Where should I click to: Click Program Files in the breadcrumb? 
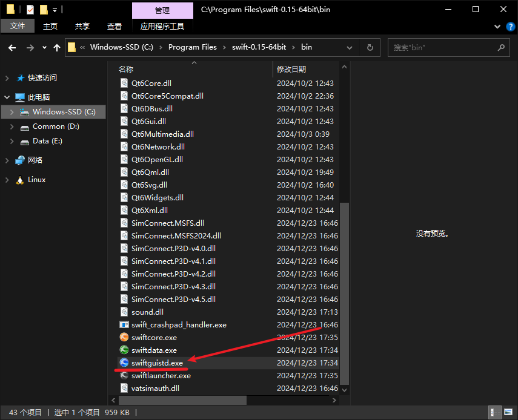193,47
